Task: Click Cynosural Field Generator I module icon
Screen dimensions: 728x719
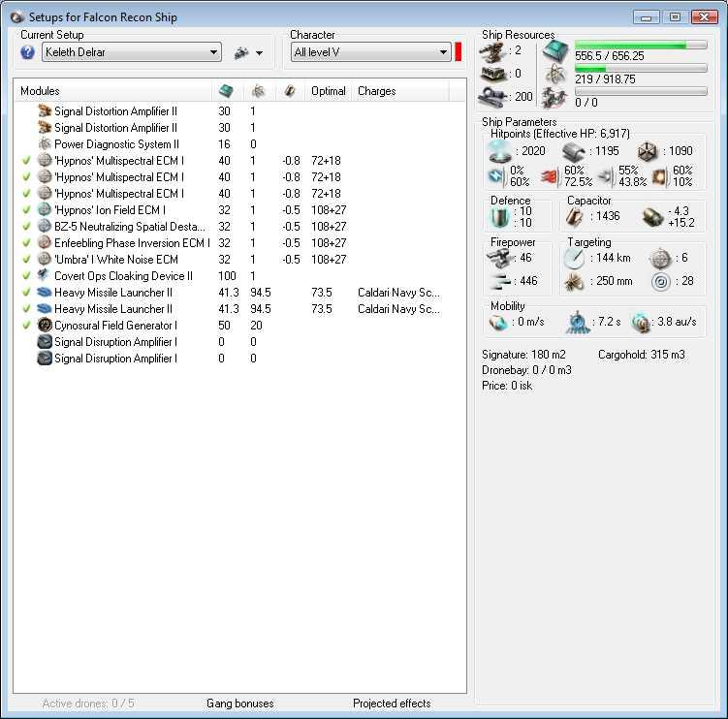Action: 45,326
